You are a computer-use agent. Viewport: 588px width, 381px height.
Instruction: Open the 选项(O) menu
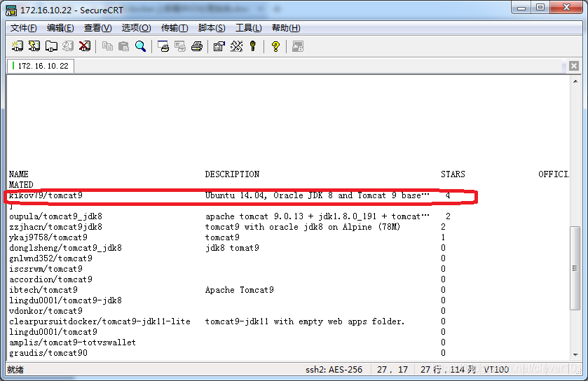[136, 28]
